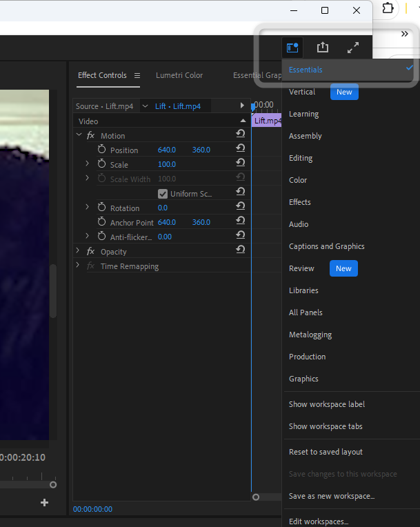Click the full screen video arrows icon
The height and width of the screenshot is (527, 420).
point(352,48)
